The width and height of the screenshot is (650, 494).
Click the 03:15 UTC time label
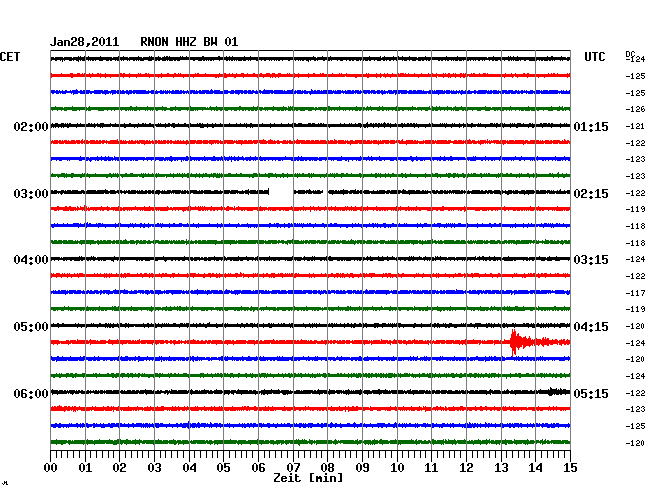[591, 260]
